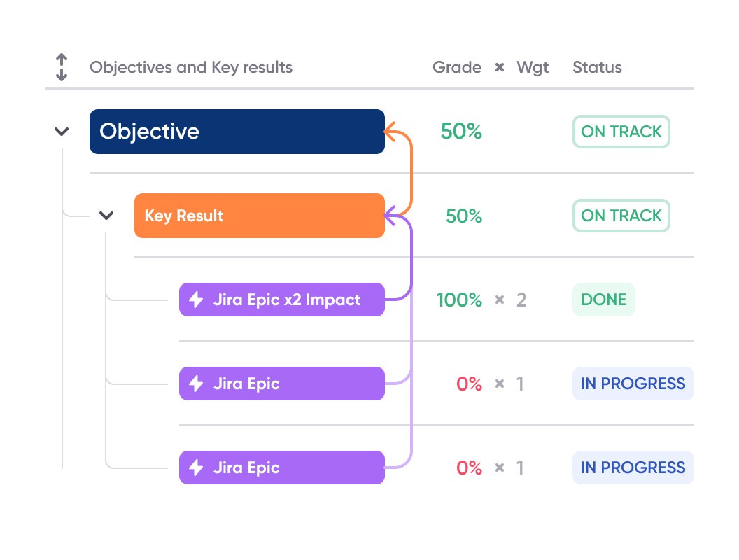This screenshot has width=739, height=560.
Task: Click the lightning icon on the last Jira Epic
Action: tap(196, 468)
